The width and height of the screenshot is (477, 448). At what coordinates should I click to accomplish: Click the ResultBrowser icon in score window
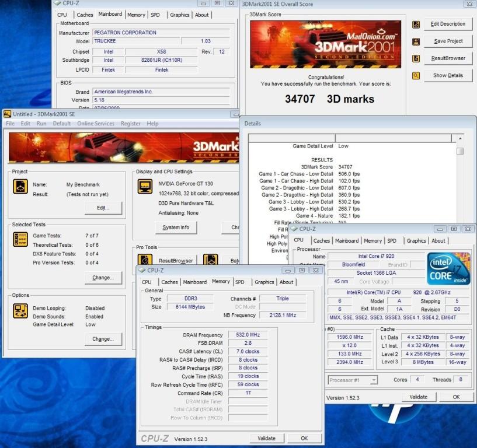point(416,58)
